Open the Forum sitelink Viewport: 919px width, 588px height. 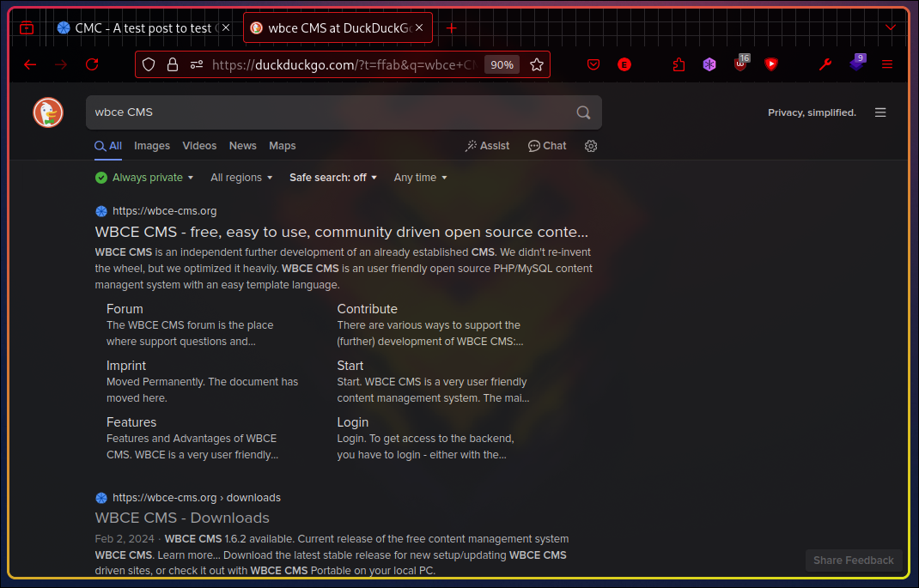[125, 309]
